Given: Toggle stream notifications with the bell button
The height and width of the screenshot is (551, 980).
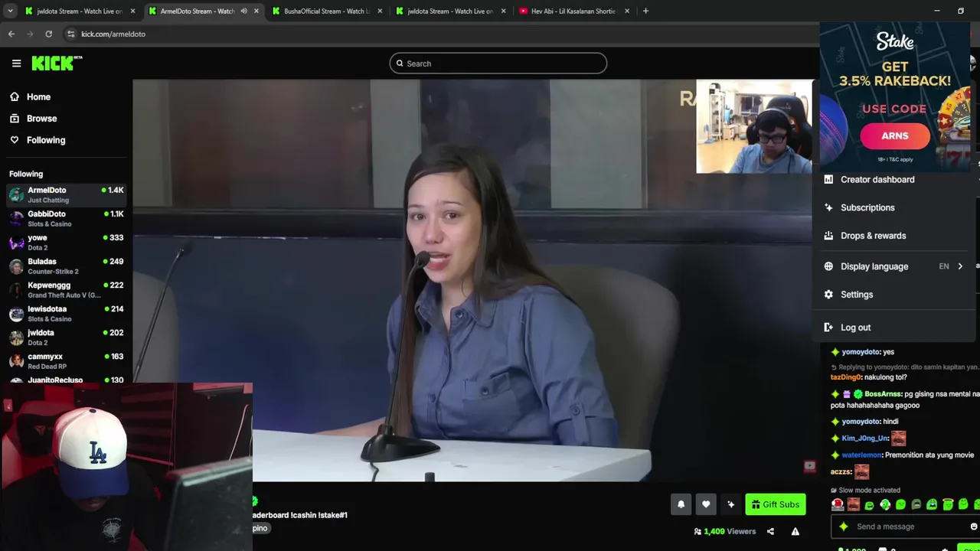Looking at the screenshot, I should click(x=681, y=504).
